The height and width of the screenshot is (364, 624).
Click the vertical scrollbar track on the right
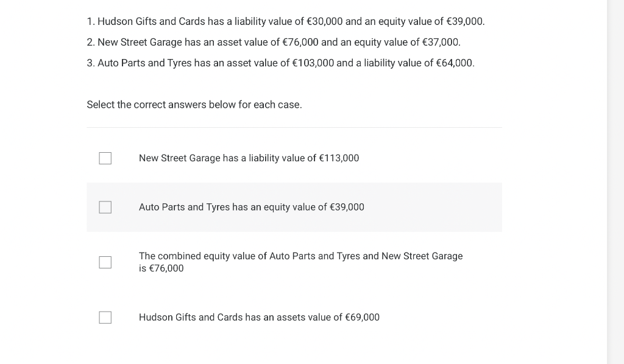tap(615, 183)
